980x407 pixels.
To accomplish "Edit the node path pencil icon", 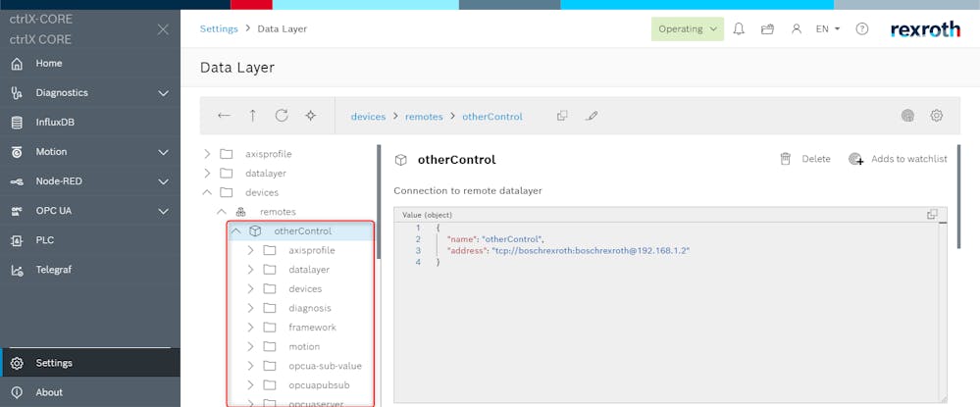I will pos(592,116).
